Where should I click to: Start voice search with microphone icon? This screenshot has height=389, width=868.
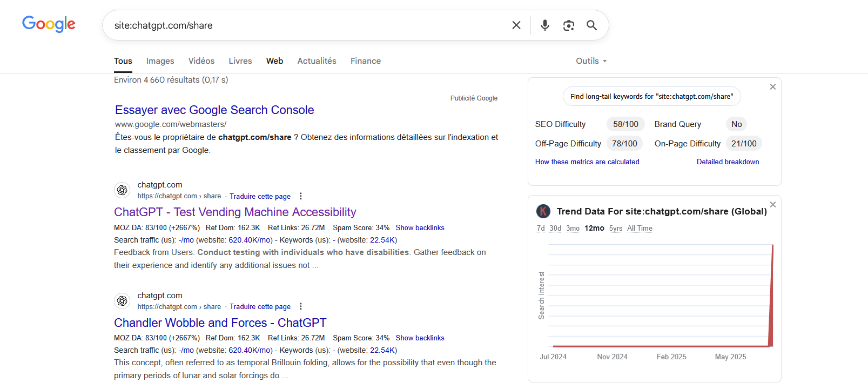point(545,25)
